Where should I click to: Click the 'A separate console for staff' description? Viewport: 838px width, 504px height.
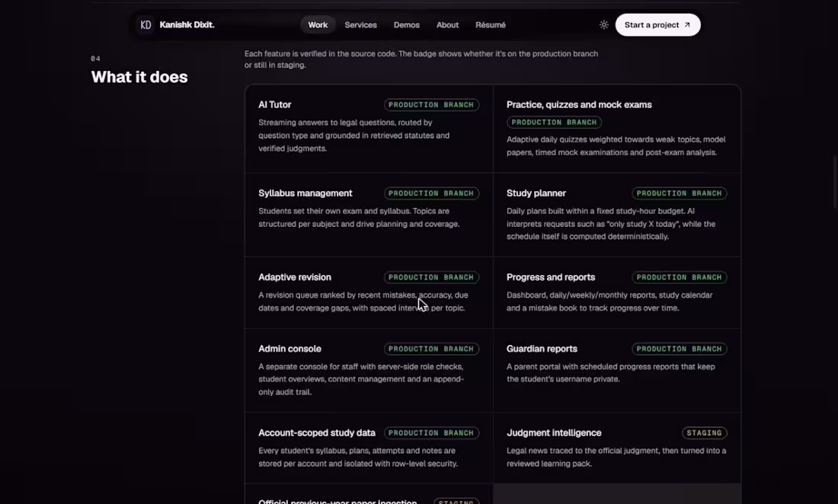pos(361,379)
